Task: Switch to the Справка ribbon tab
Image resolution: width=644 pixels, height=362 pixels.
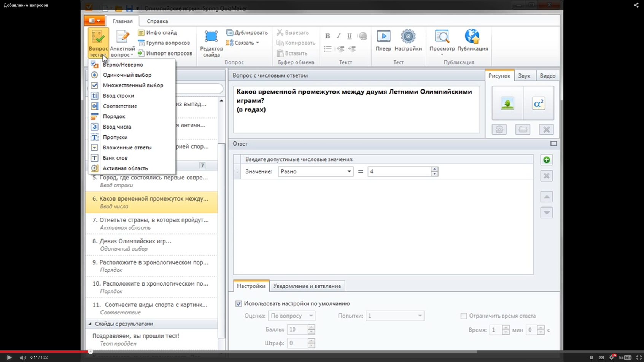Action: coord(157,21)
